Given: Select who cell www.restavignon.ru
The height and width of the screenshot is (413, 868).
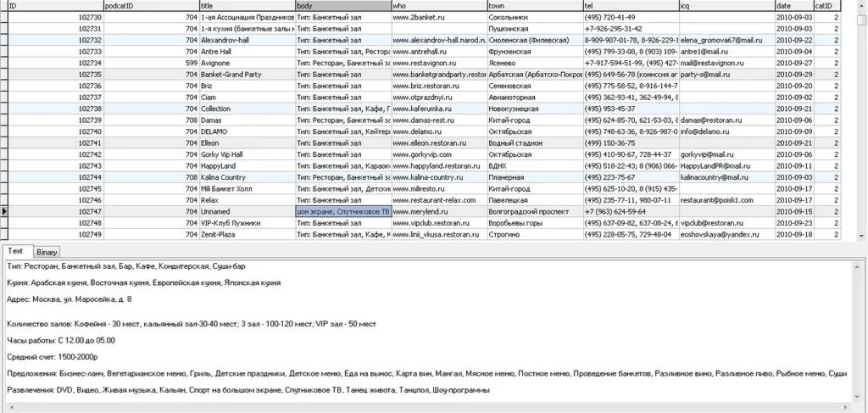Looking at the screenshot, I should pyautogui.click(x=439, y=63).
